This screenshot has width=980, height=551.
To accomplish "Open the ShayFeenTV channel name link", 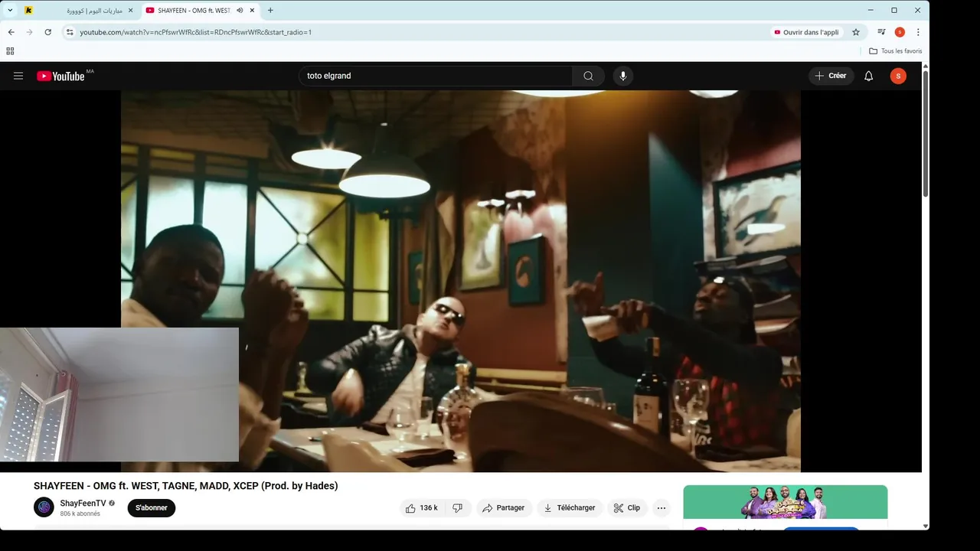I will click(x=83, y=503).
